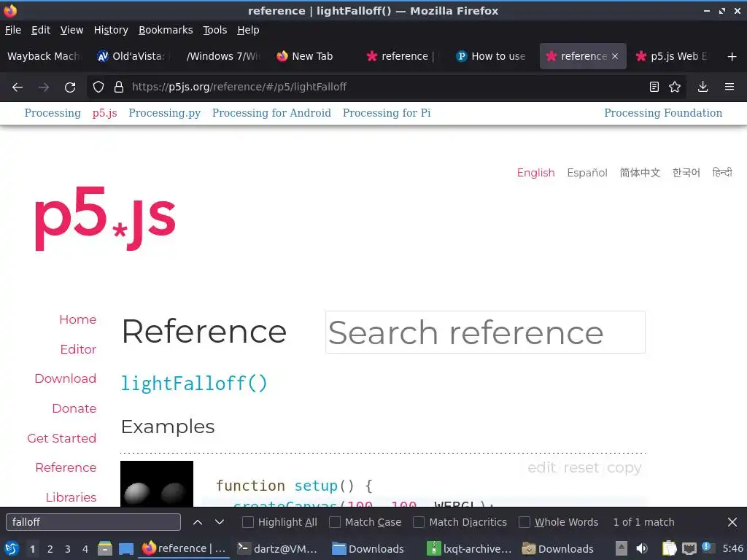The width and height of the screenshot is (747, 560).
Task: Go back to the previous page
Action: point(18,87)
